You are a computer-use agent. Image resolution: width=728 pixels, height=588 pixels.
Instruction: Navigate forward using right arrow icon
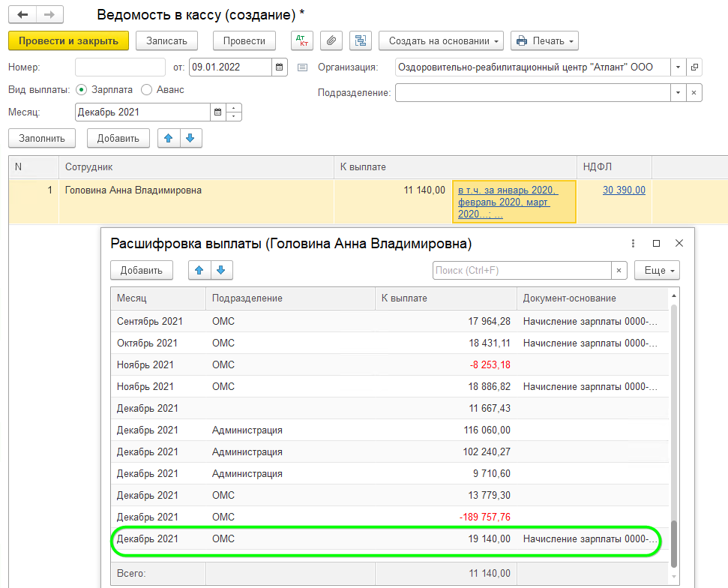49,13
